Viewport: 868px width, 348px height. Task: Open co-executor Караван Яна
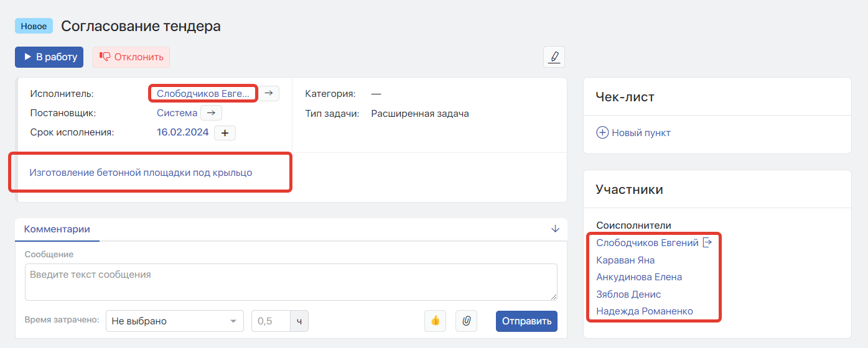click(x=625, y=260)
